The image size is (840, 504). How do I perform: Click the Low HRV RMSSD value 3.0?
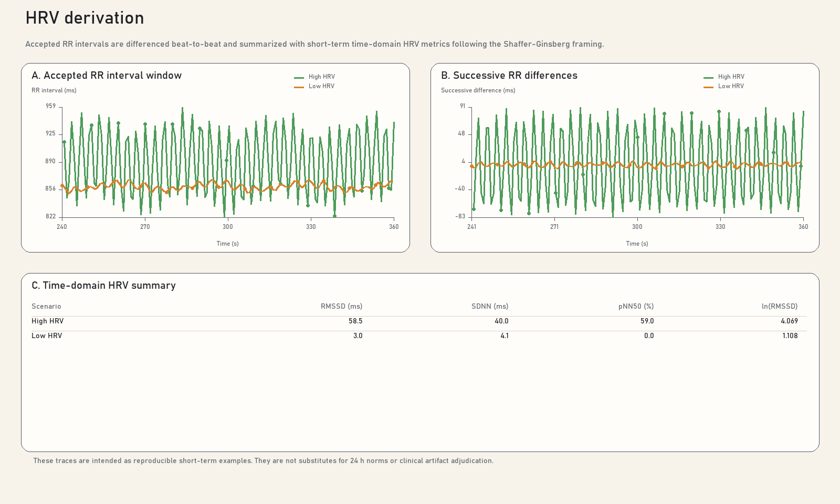tap(358, 335)
